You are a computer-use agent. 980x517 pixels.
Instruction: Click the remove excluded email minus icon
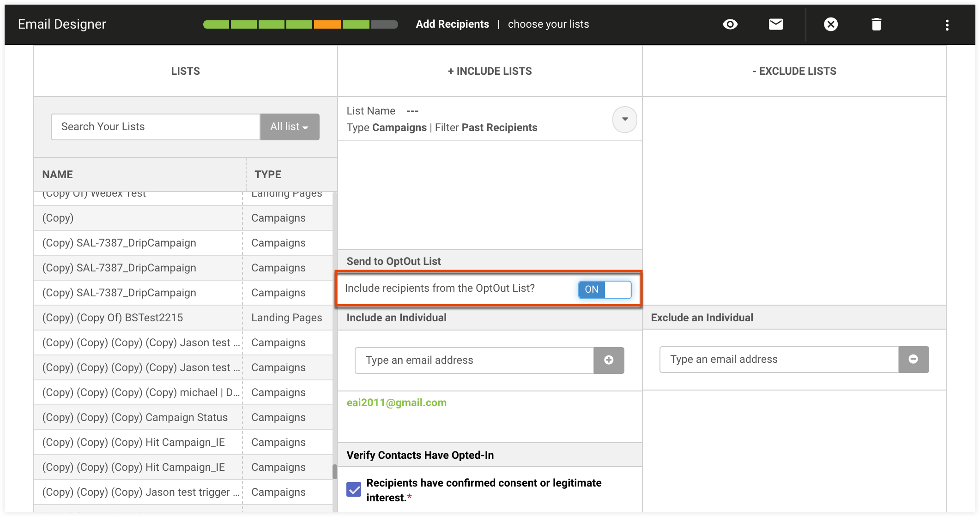913,360
